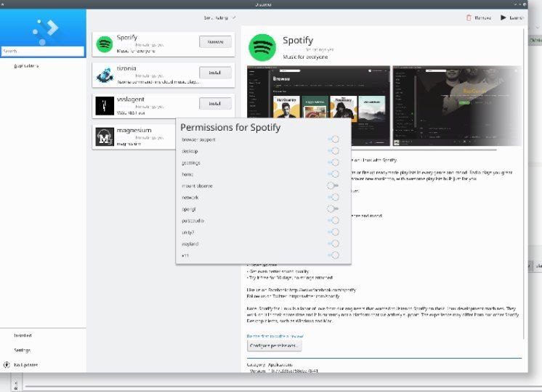Toggle the unity7 permission switch
Viewport: 542px width, 392px height.
click(x=333, y=232)
